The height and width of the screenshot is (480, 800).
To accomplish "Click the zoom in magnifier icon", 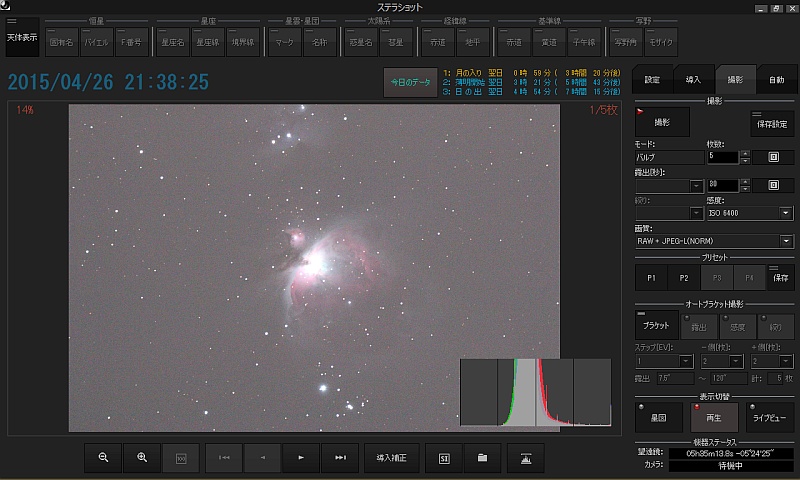I will click(x=142, y=457).
